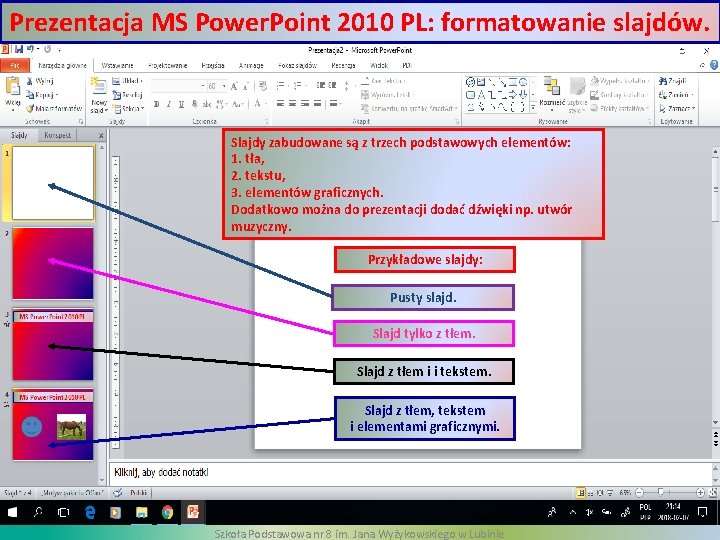Toggle Underline formatting

tap(181, 104)
